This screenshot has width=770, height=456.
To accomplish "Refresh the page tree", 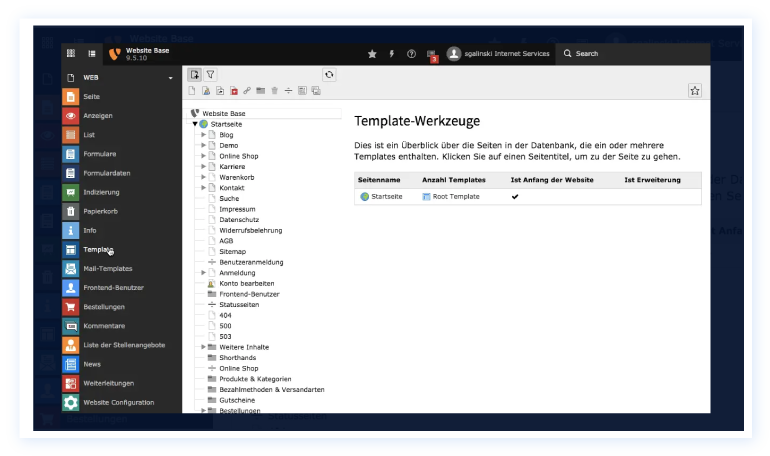I will (x=329, y=75).
